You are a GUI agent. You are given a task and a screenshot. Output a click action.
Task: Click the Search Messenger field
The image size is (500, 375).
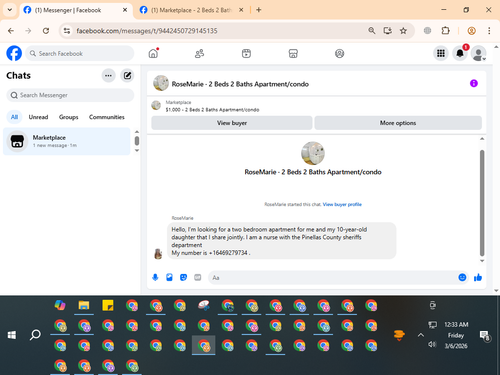coord(70,95)
